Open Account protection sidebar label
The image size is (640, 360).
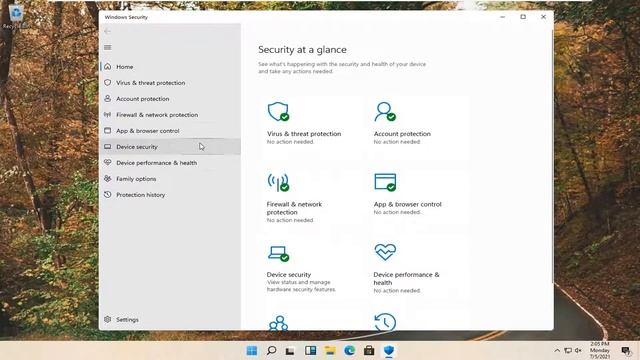pos(142,99)
